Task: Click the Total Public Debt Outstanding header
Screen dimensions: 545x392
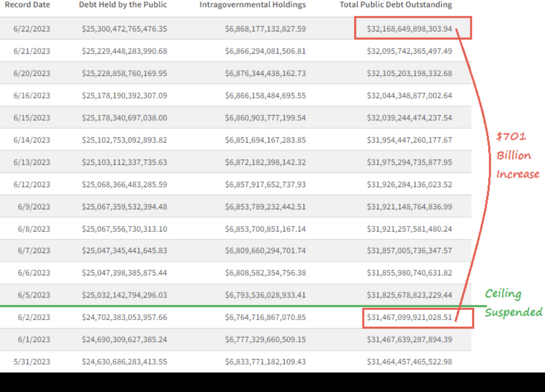Action: 396,5
